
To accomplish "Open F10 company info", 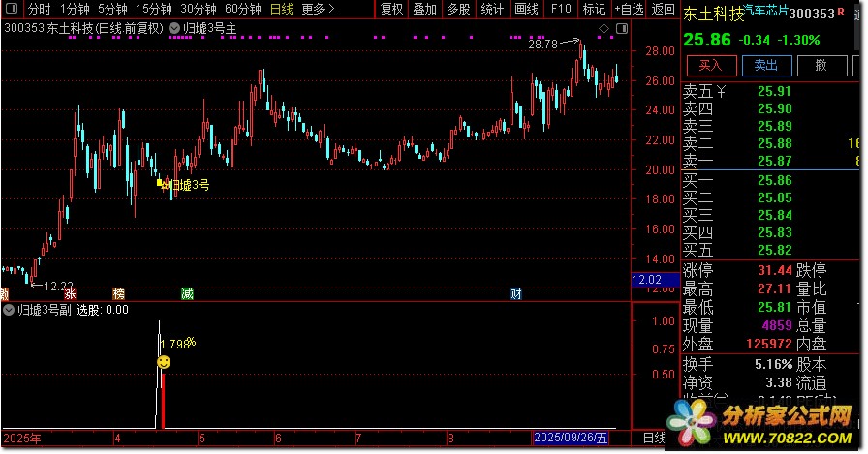I will pos(561,9).
